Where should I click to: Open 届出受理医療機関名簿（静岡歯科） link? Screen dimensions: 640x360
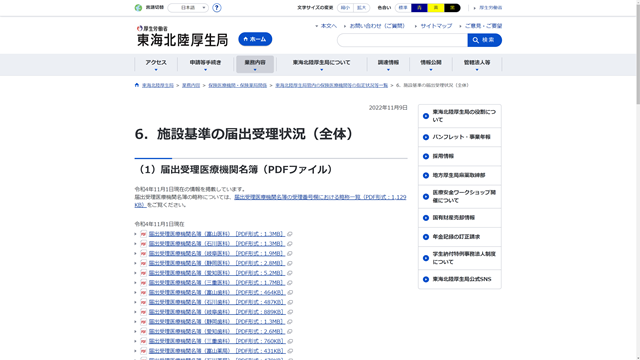(x=217, y=322)
